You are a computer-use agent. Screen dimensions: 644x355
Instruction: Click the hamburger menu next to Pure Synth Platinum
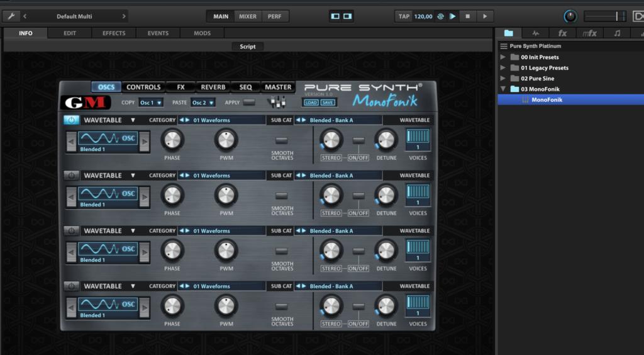click(x=504, y=46)
